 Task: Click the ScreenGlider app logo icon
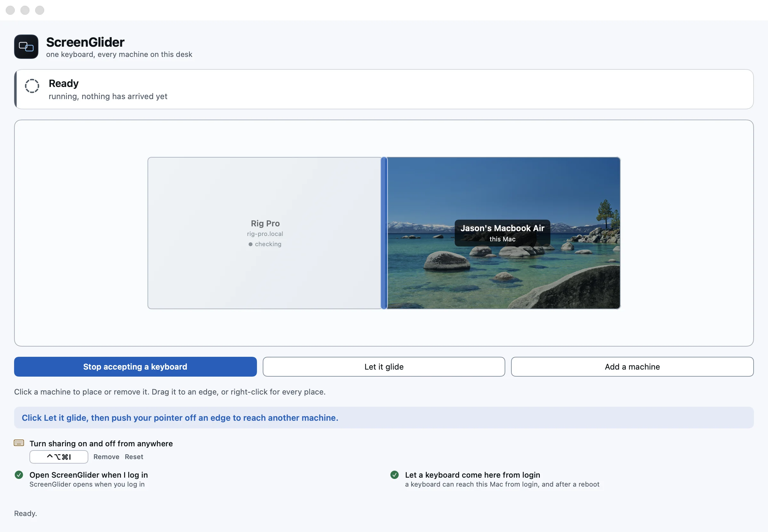pos(26,47)
